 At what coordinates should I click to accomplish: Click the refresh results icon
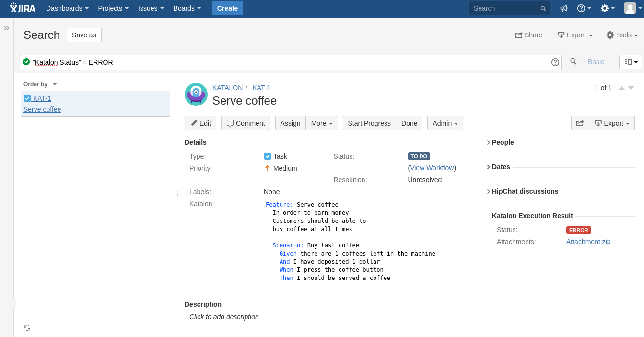click(x=27, y=328)
